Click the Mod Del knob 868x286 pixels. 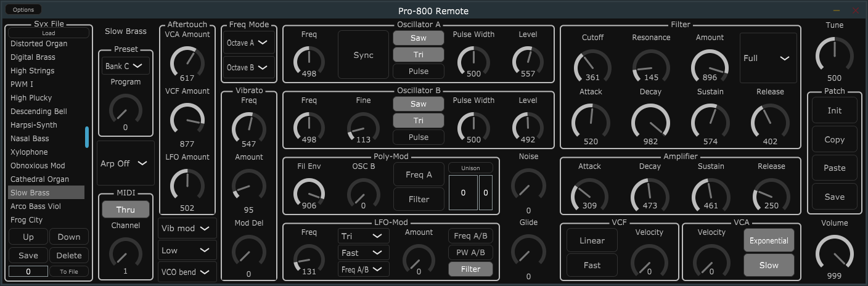pos(248,250)
